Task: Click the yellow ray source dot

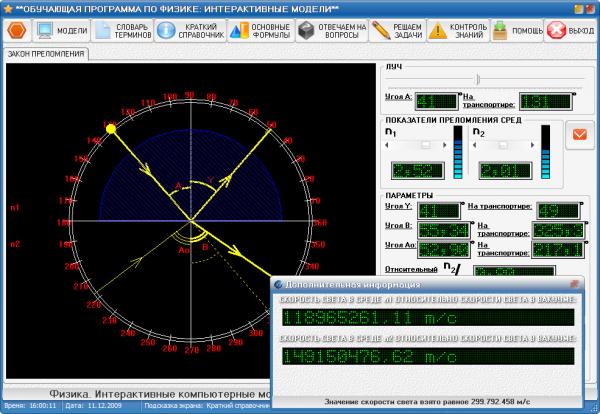Action: pos(111,129)
